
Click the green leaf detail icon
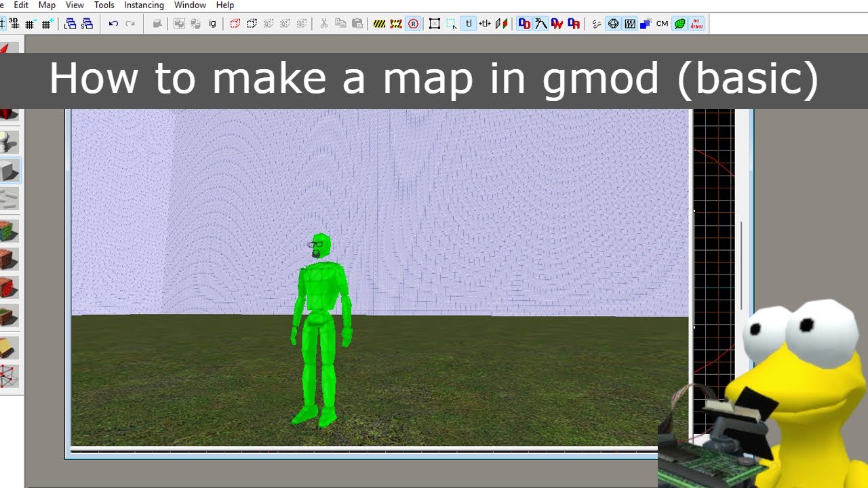tap(679, 24)
